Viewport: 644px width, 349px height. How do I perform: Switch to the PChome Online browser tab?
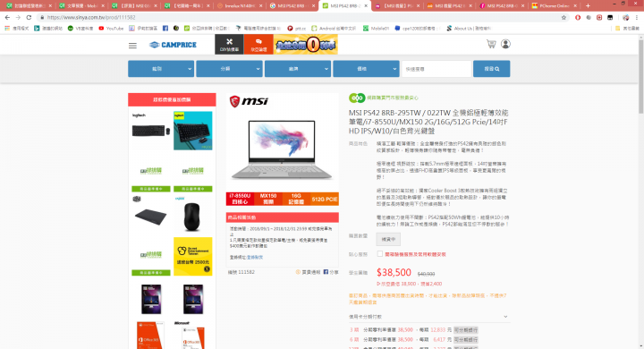coord(554,5)
